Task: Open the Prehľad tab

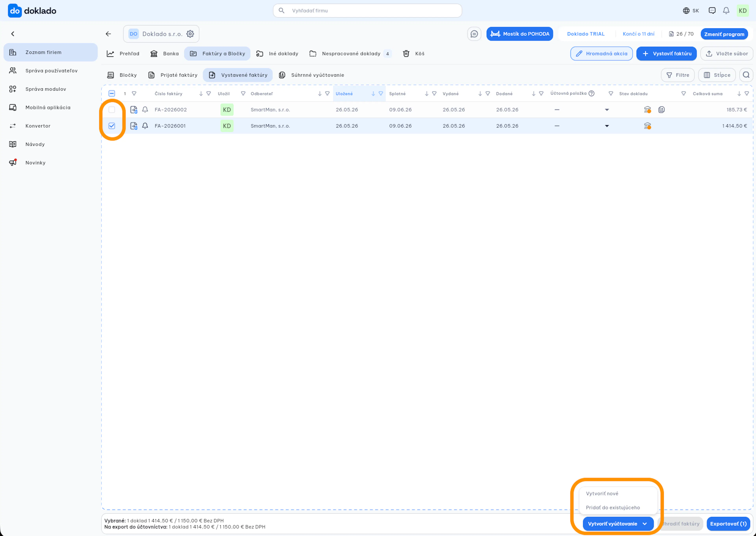Action: click(x=123, y=54)
